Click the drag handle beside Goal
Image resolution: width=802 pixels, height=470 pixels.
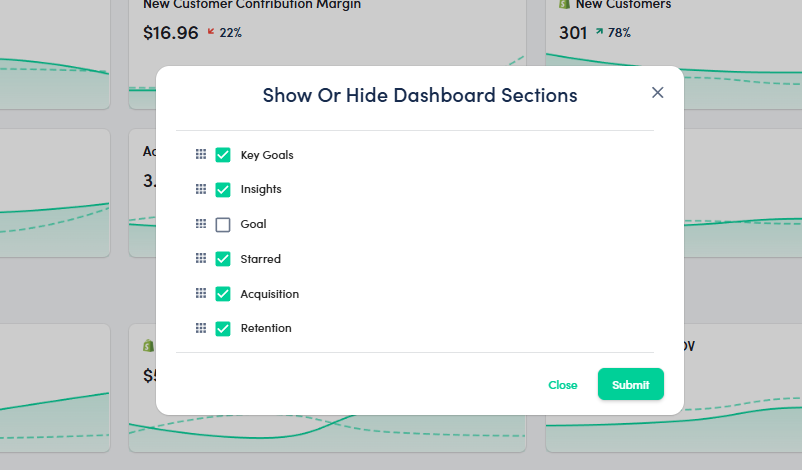point(200,224)
